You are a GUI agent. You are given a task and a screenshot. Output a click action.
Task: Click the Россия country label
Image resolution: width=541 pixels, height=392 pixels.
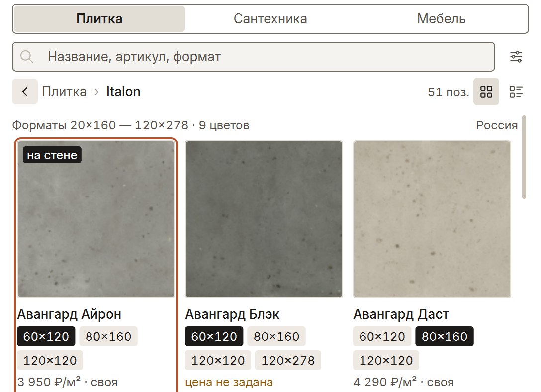coord(497,125)
